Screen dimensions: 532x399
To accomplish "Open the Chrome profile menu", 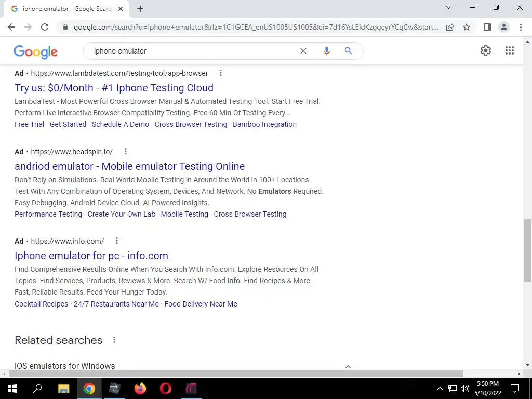I will pos(504,27).
